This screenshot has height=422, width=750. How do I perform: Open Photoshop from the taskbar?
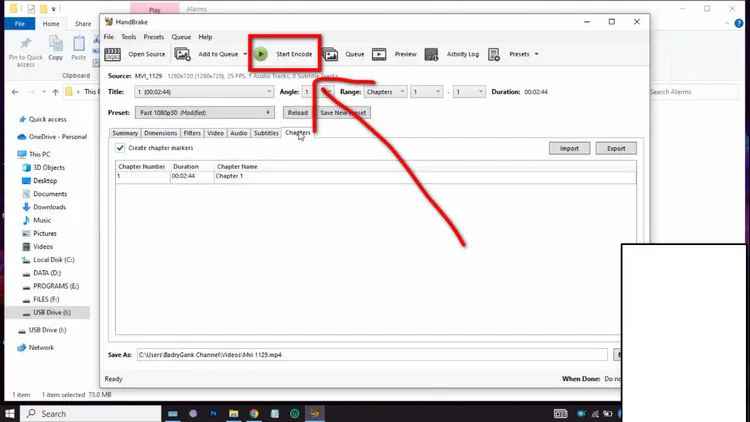pos(213,413)
